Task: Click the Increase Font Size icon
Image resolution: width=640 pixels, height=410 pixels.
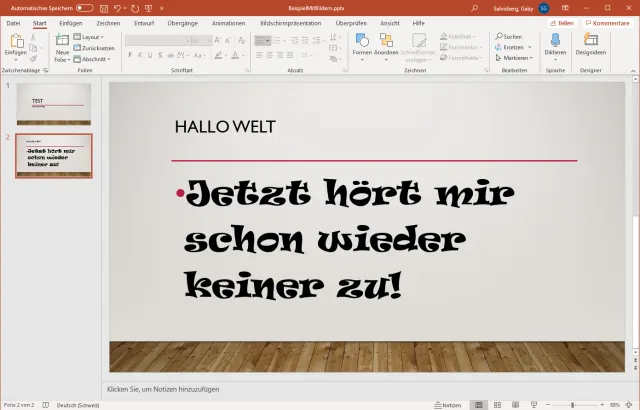Action: click(x=217, y=40)
